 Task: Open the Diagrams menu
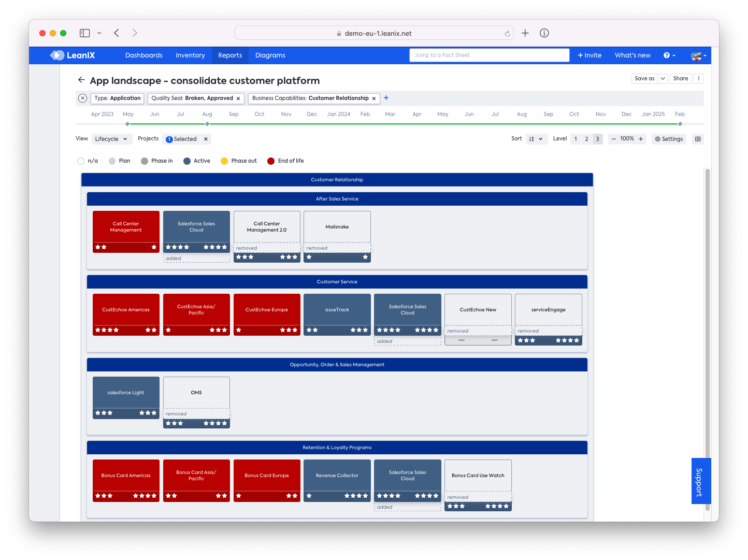(x=270, y=55)
